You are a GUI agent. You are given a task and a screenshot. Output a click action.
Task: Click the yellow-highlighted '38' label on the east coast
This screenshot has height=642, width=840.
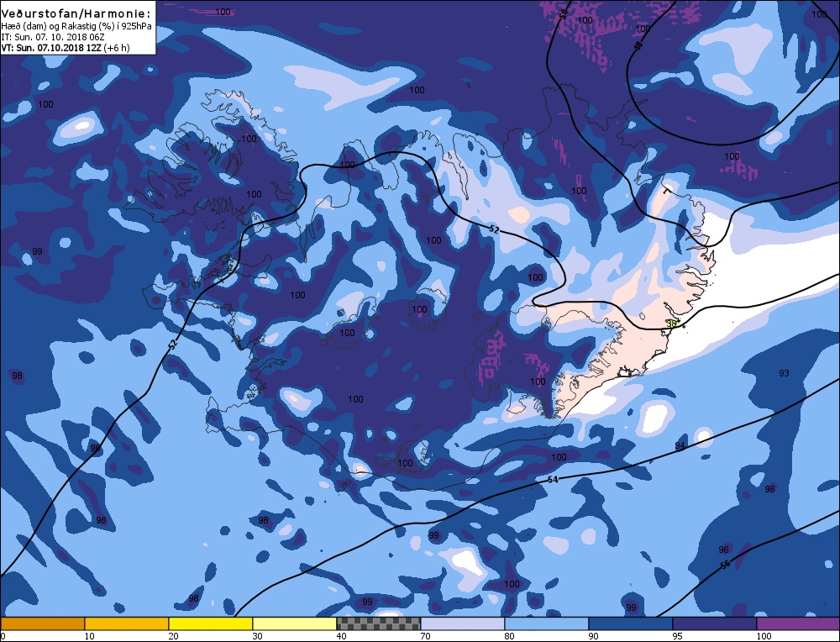click(x=671, y=324)
